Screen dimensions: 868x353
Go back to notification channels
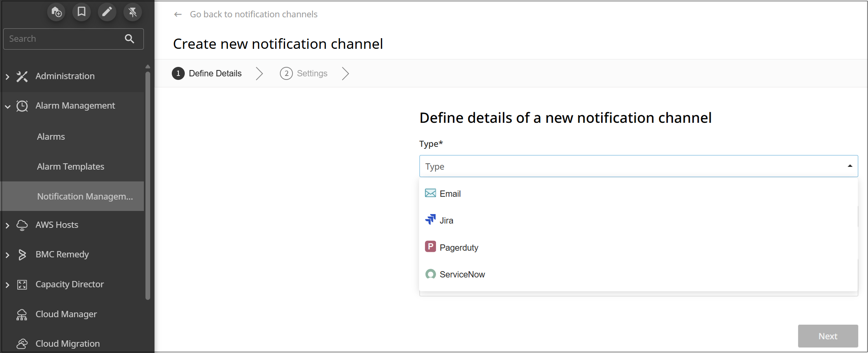tap(253, 15)
